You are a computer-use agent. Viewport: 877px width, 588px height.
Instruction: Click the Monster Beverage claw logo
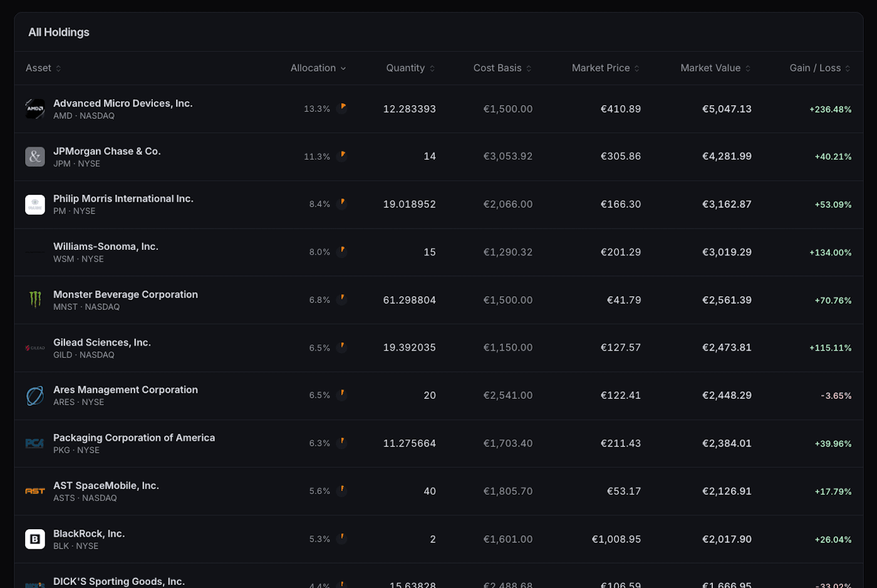click(35, 300)
